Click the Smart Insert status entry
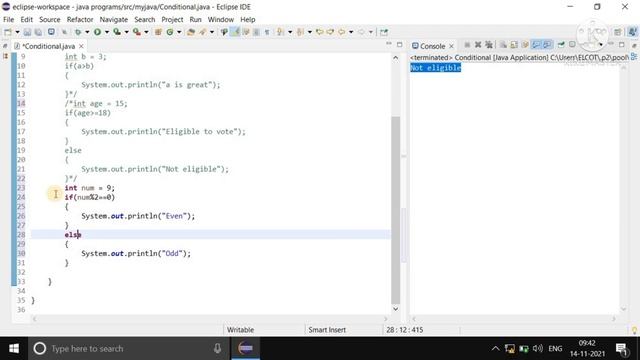Viewport: 640px width, 360px height. tap(327, 330)
